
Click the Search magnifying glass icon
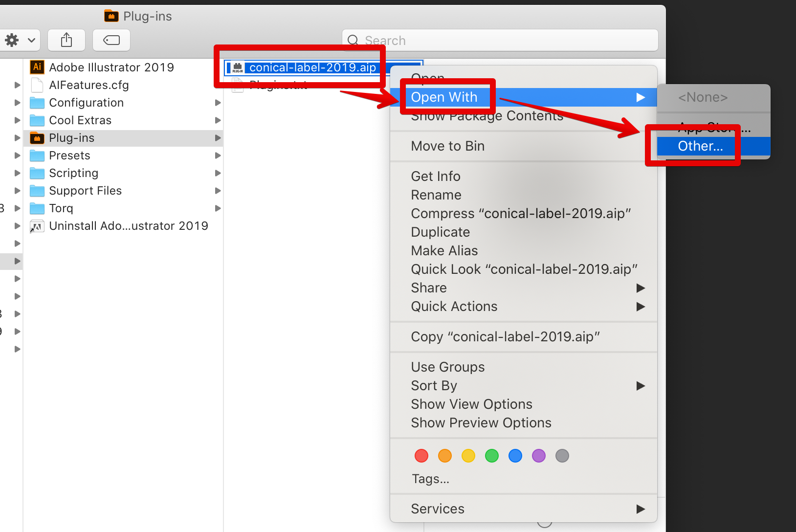[x=353, y=40]
